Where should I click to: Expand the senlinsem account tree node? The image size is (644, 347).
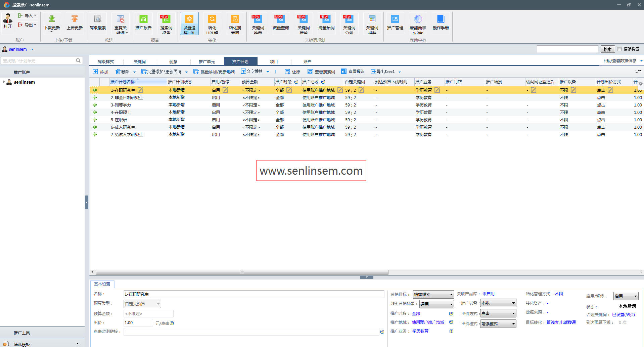coord(4,82)
